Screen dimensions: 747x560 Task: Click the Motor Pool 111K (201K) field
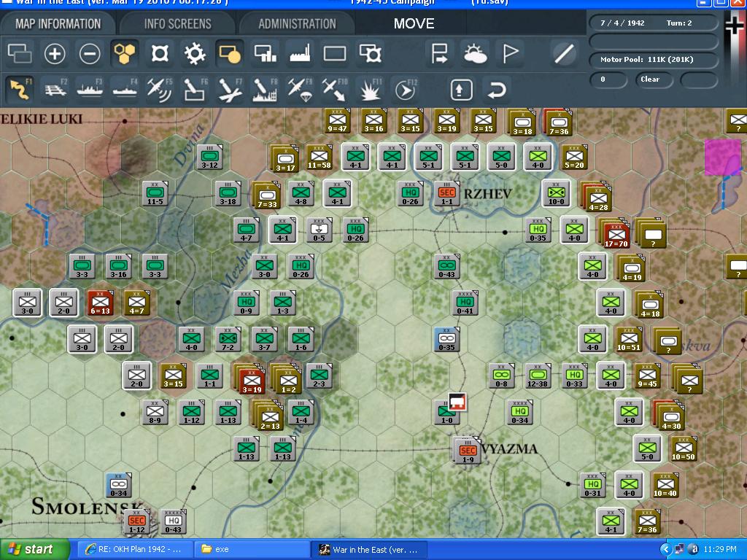(654, 60)
